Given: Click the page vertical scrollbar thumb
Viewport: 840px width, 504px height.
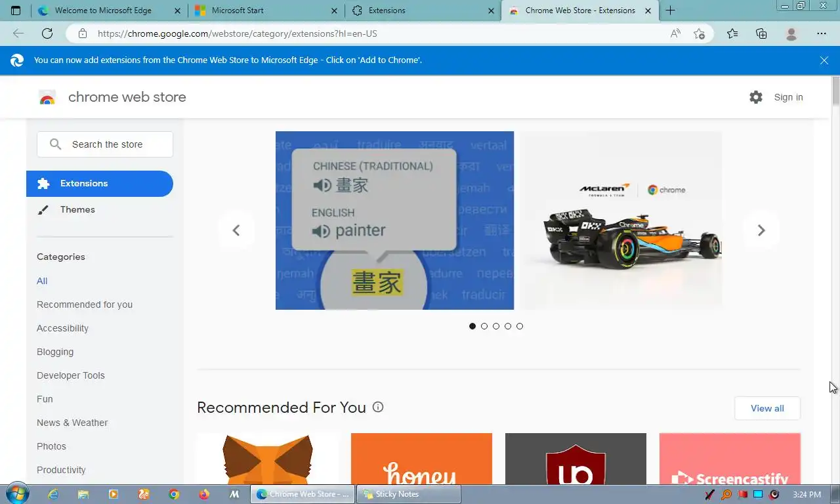Looking at the screenshot, I should point(835,91).
